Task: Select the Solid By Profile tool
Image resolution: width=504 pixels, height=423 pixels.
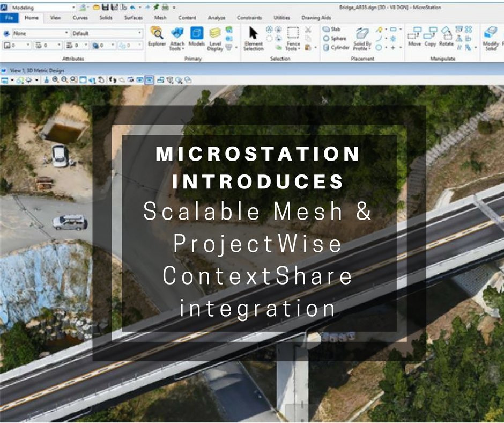Action: 362,39
